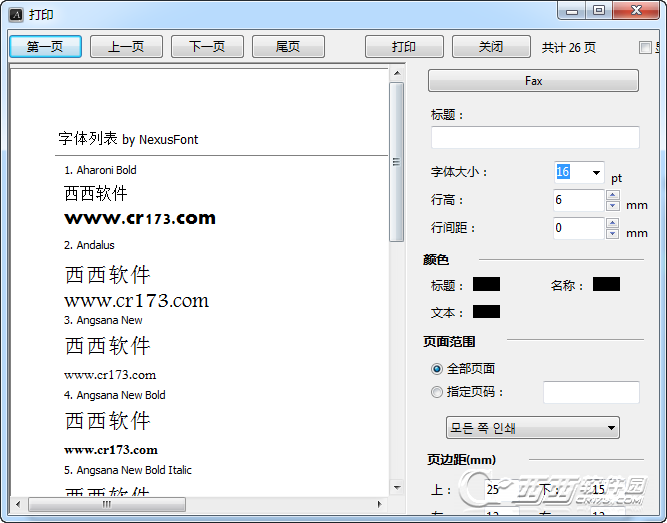Click the 指定页码 page number field
The height and width of the screenshot is (523, 667).
click(591, 392)
